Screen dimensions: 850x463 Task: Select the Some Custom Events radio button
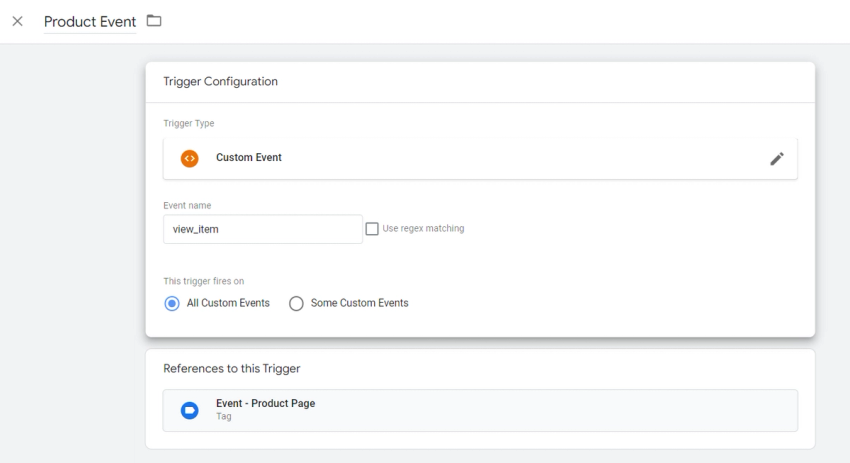[296, 303]
